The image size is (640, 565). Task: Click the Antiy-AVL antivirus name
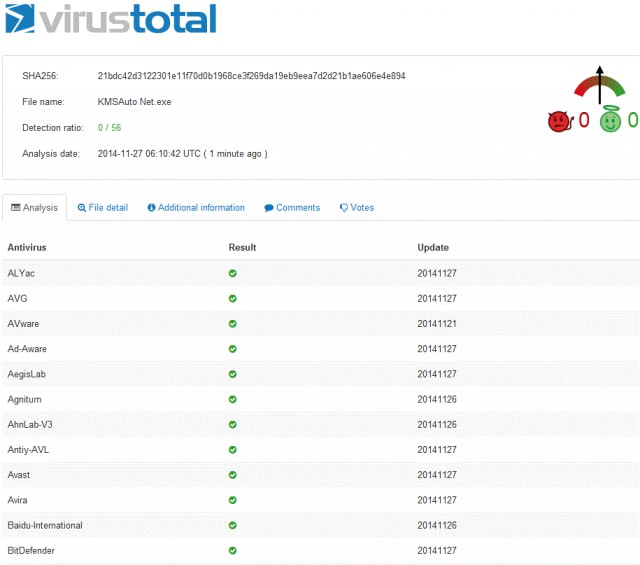tap(28, 450)
